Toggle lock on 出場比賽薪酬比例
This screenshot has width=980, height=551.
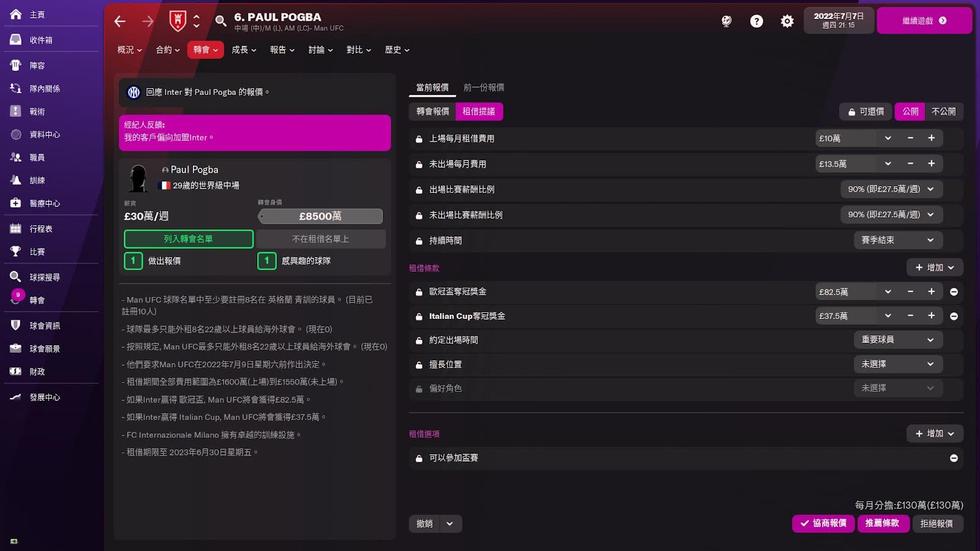click(419, 190)
